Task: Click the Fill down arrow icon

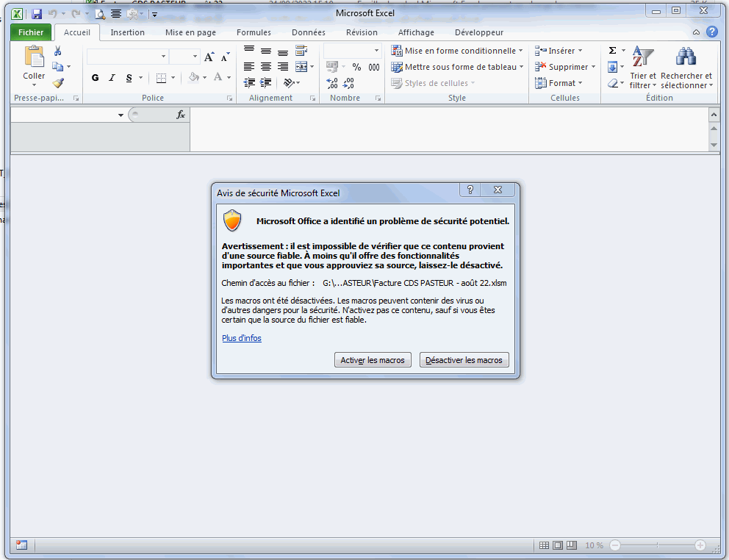Action: point(612,67)
